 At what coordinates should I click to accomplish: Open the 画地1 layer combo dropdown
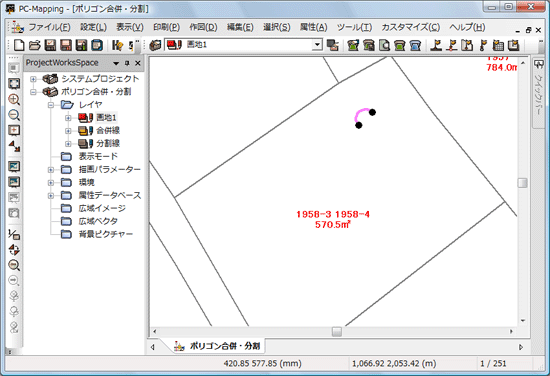coord(317,45)
